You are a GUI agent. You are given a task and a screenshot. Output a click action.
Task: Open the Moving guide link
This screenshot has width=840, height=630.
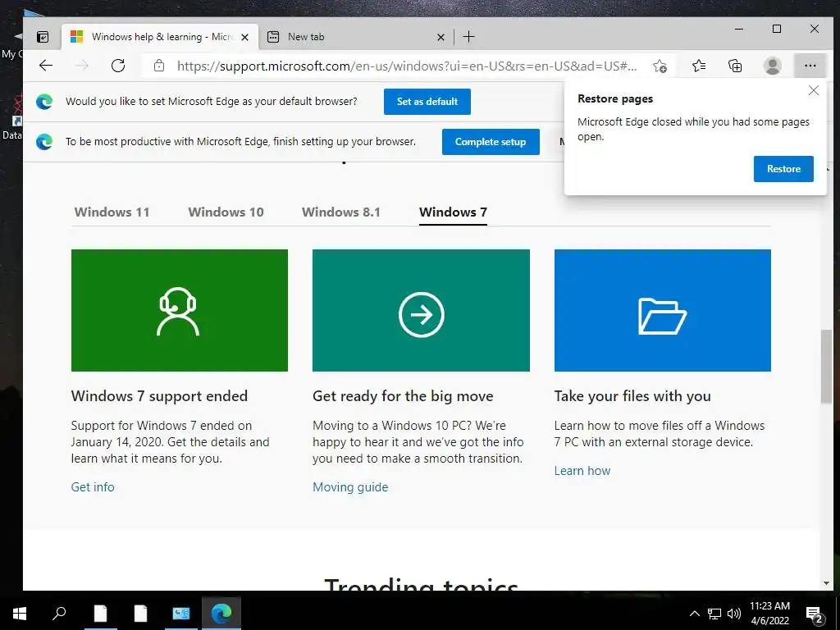click(350, 487)
